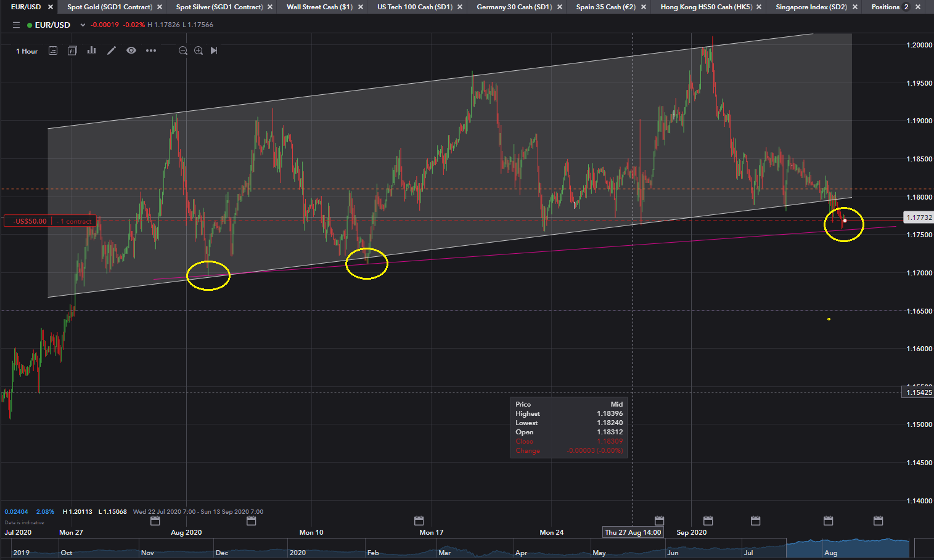Click the highlighted range in timeline navigator
The height and width of the screenshot is (560, 934).
[x=848, y=548]
